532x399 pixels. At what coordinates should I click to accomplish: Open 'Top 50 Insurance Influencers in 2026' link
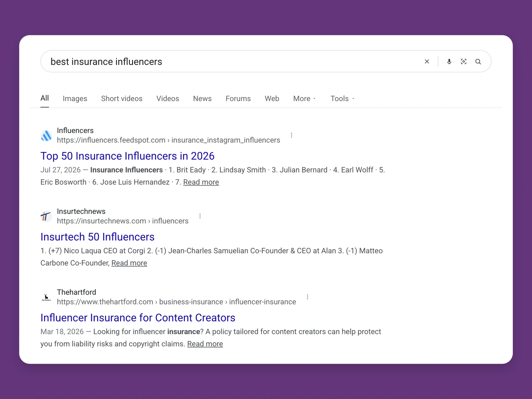click(x=127, y=156)
